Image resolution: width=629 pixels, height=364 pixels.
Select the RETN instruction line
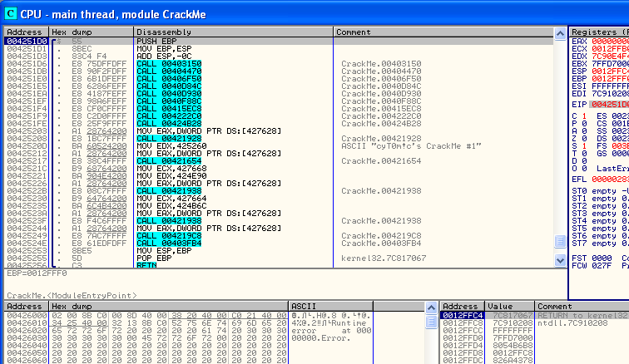[146, 265]
